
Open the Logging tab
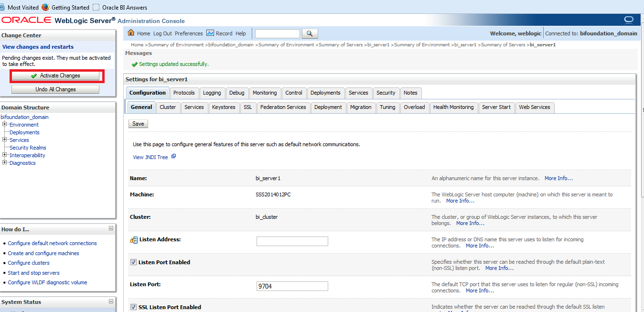click(212, 93)
